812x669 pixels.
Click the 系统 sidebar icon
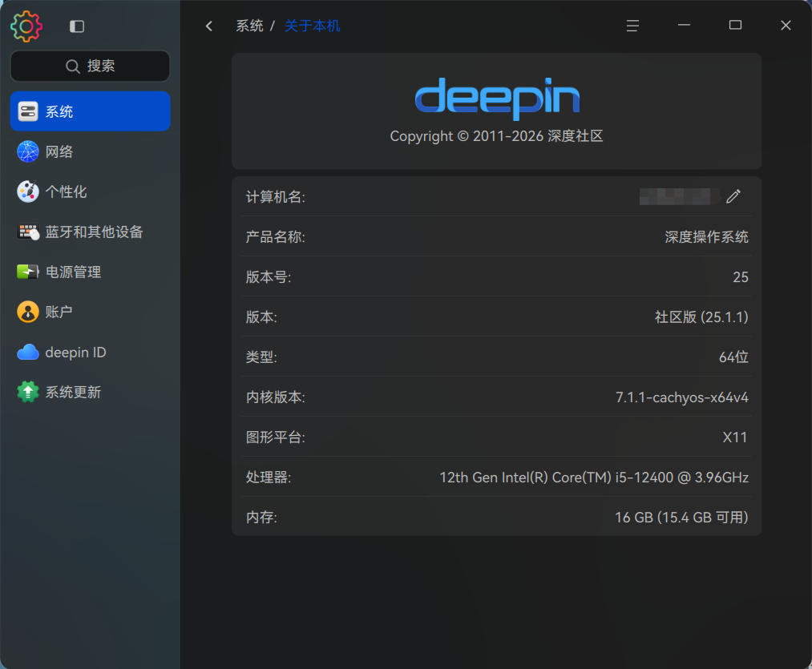[28, 111]
